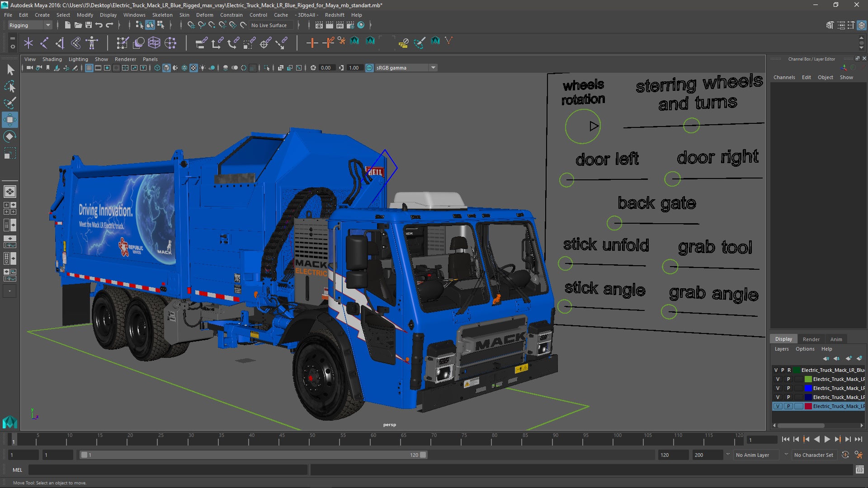Click the Undo arrow icon

99,25
